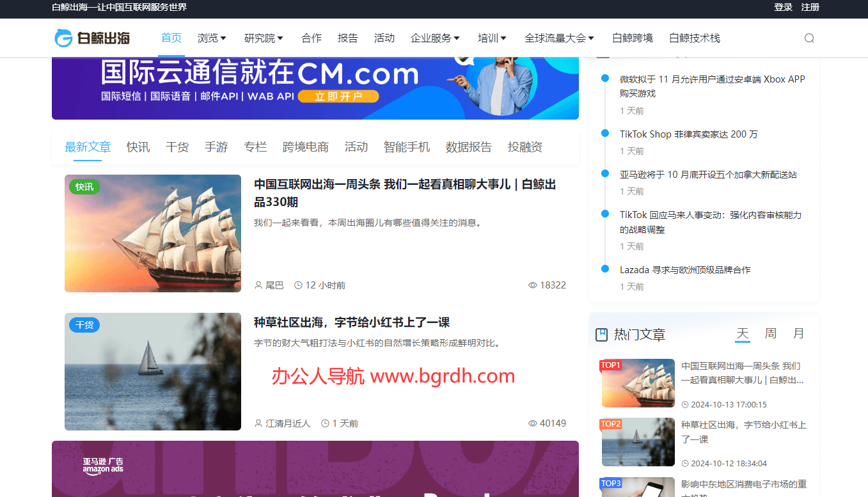Click the sailboat thumbnail of the TOP2 article
Image resolution: width=868 pixels, height=497 pixels.
point(638,441)
